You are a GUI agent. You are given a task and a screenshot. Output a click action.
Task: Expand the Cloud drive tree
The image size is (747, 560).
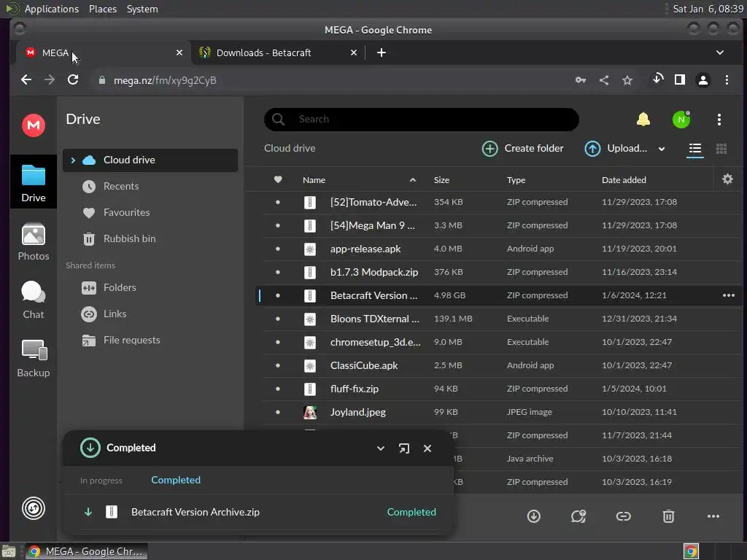tap(73, 160)
